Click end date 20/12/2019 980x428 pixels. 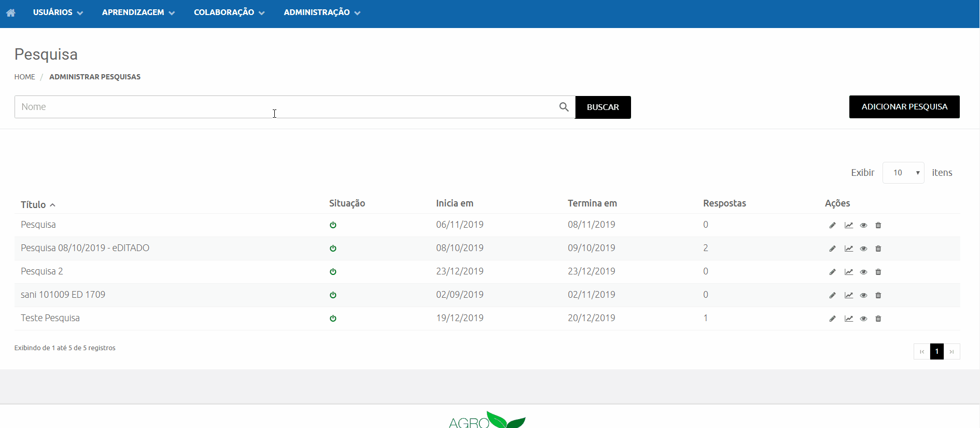point(591,318)
